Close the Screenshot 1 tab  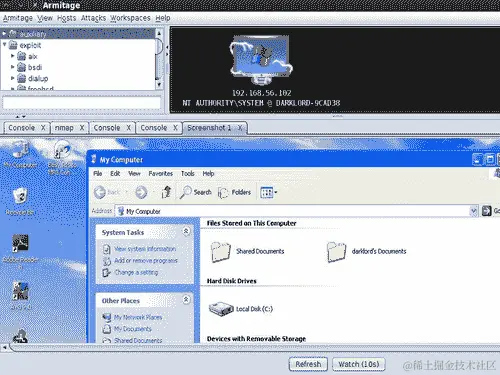pos(240,128)
